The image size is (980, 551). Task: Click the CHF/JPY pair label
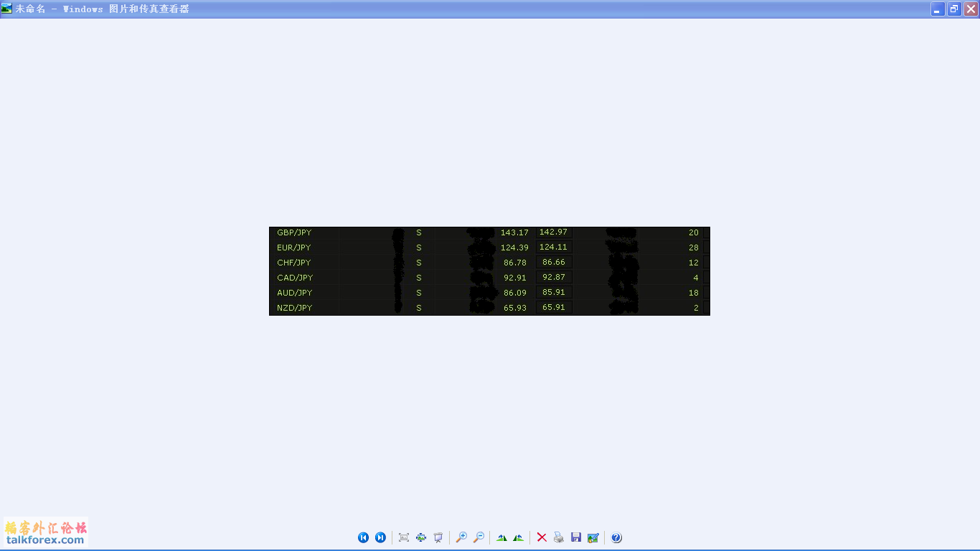(294, 263)
